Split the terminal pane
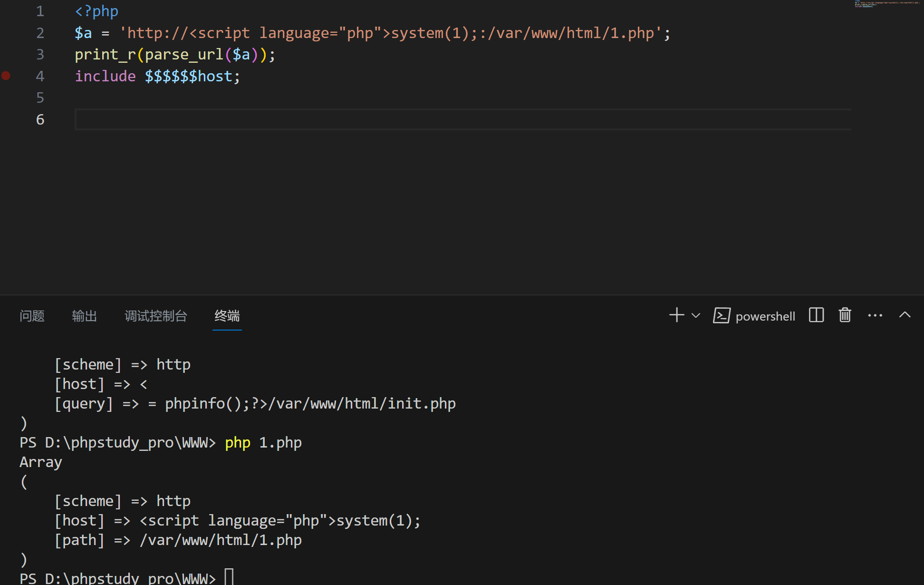The image size is (924, 585). coord(816,315)
